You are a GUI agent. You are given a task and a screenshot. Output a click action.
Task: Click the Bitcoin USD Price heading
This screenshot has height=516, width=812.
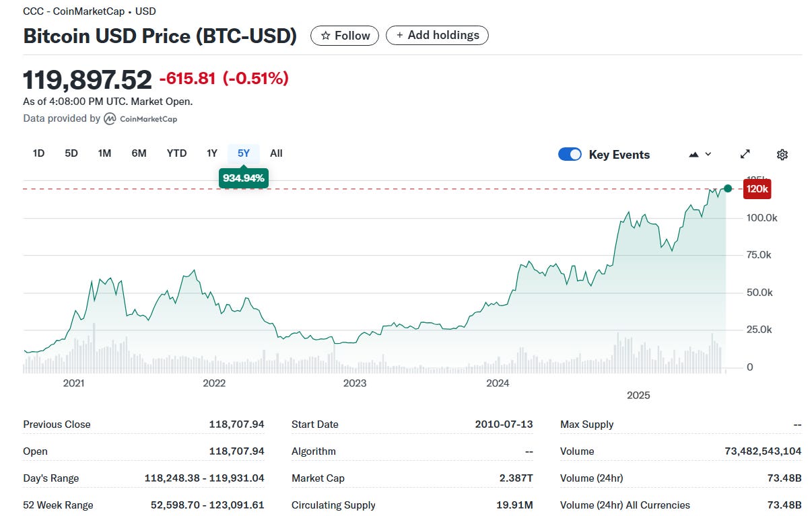point(160,36)
